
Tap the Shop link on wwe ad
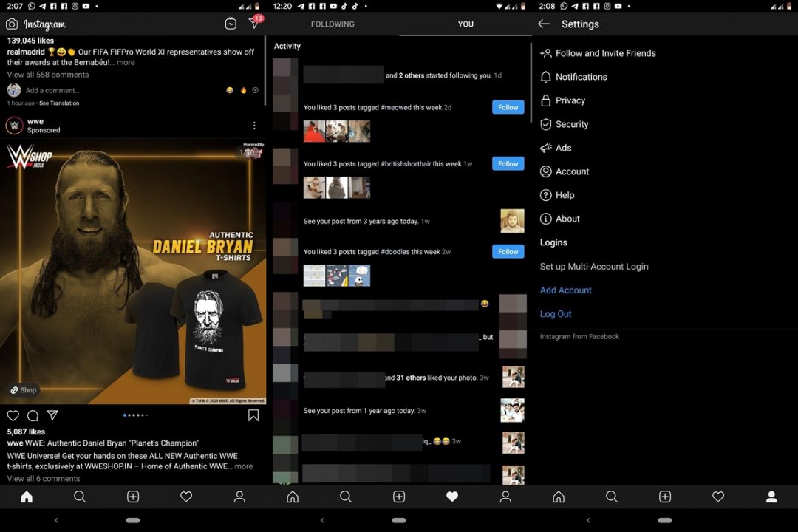24,390
